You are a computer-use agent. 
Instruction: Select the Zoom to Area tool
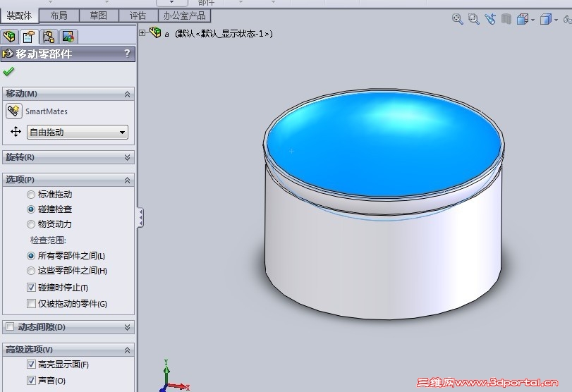(x=473, y=18)
